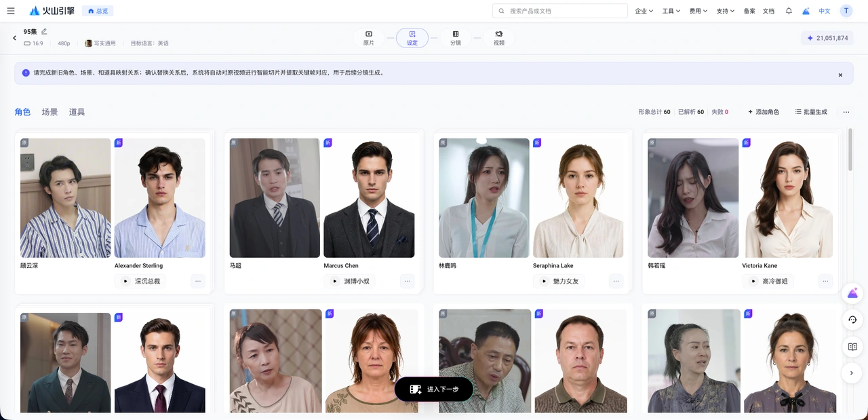868x420 pixels.
Task: Select the 场景 tab
Action: coord(50,112)
